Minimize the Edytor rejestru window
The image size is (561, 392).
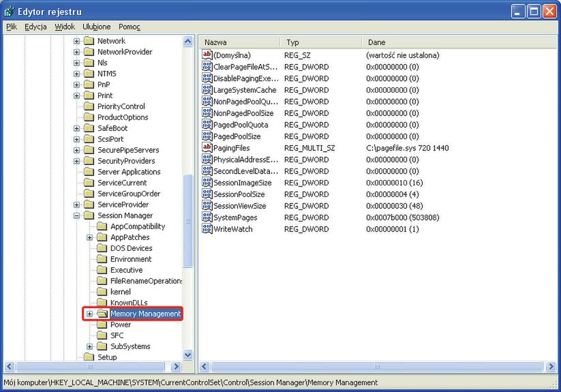517,12
